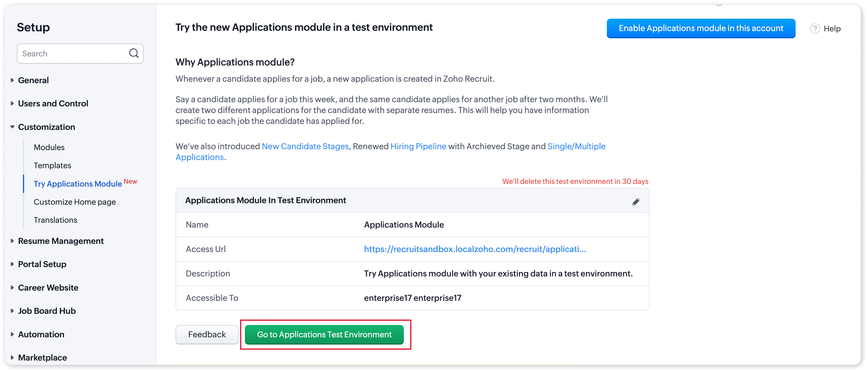Open Translations in sidebar
868x372 pixels.
coord(55,220)
